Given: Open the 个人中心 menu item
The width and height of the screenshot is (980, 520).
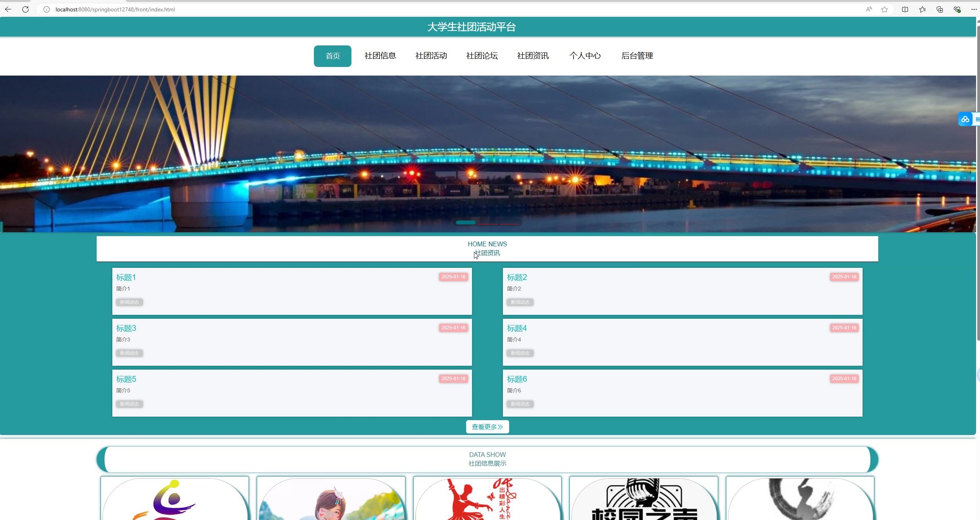Looking at the screenshot, I should coord(585,56).
